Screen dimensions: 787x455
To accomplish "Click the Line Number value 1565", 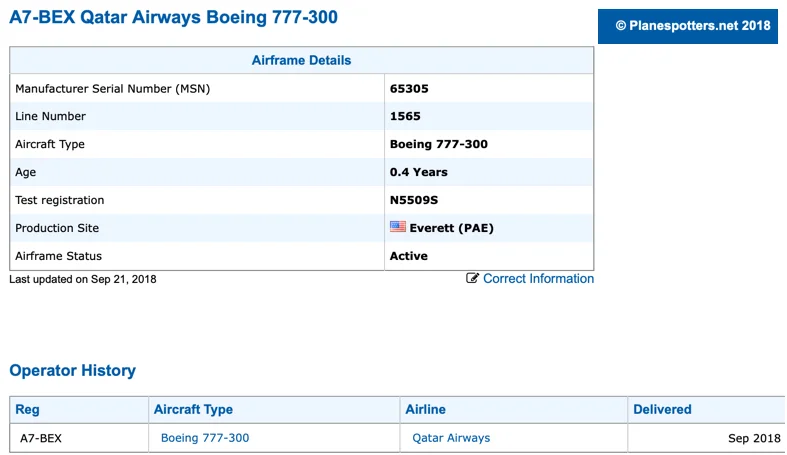I will pos(405,116).
